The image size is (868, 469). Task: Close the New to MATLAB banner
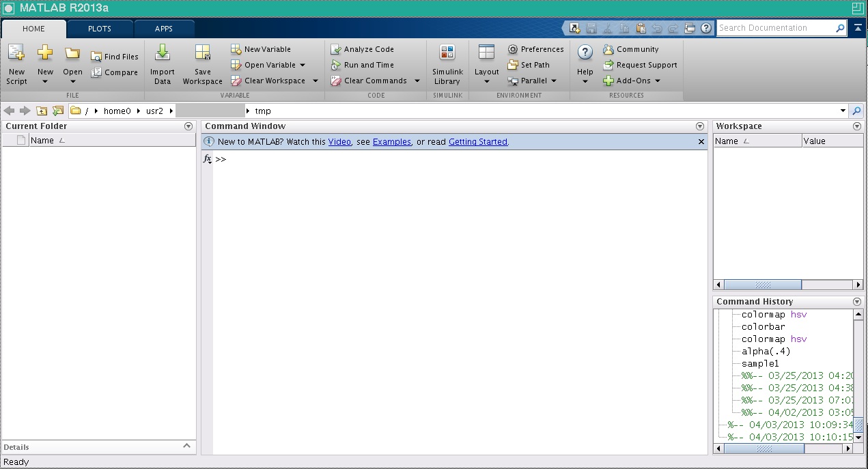701,142
